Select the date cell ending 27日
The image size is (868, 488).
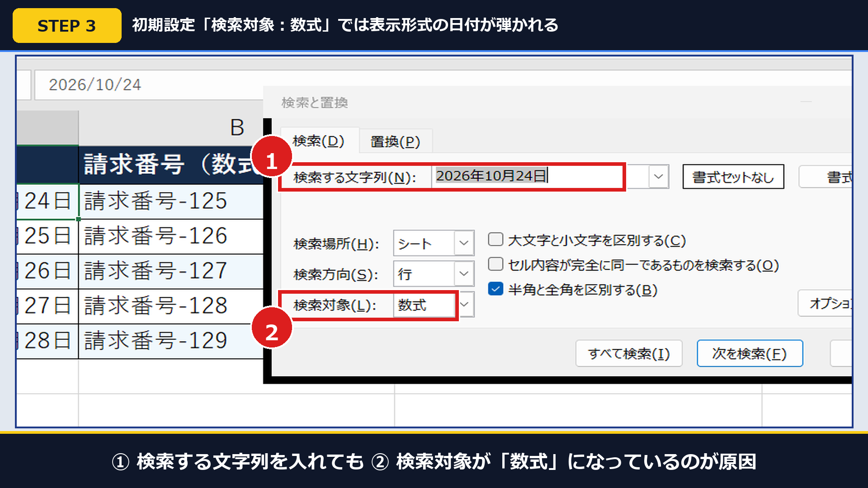pyautogui.click(x=47, y=306)
